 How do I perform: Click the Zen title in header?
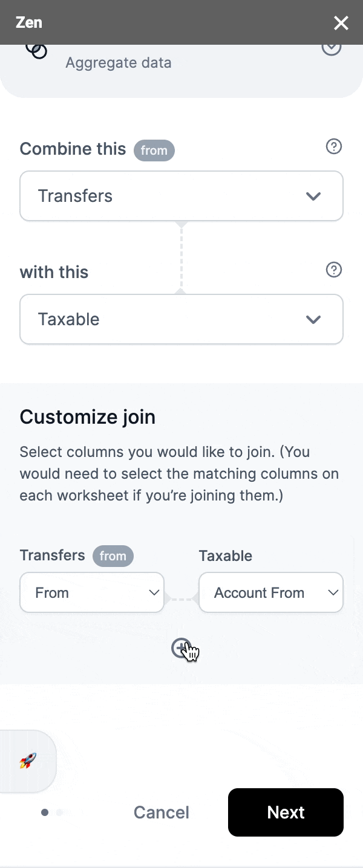29,23
